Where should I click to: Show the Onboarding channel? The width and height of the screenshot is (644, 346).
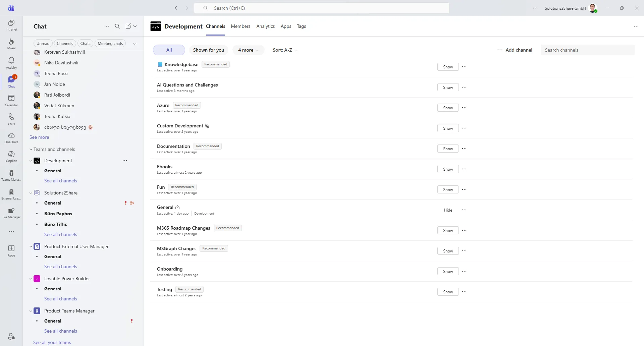(448, 272)
